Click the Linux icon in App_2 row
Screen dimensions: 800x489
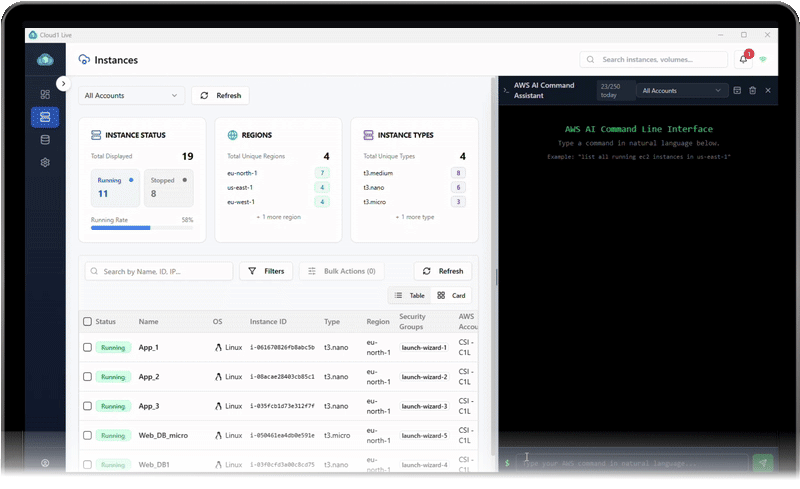pos(218,377)
